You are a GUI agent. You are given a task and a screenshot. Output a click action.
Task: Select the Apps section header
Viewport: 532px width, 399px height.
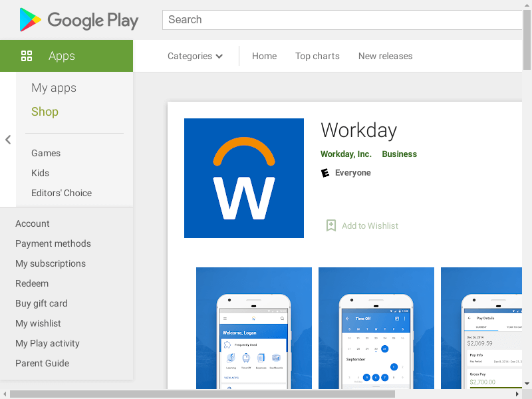pos(66,56)
